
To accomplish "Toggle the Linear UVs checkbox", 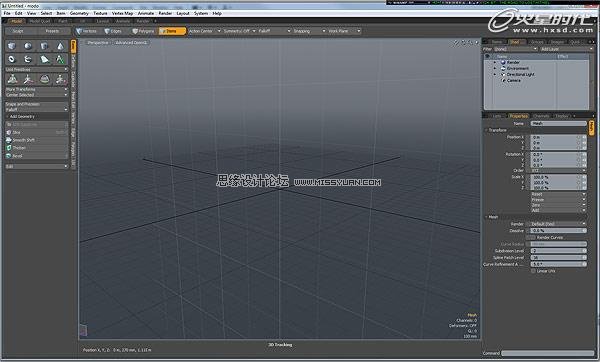I will pyautogui.click(x=533, y=271).
